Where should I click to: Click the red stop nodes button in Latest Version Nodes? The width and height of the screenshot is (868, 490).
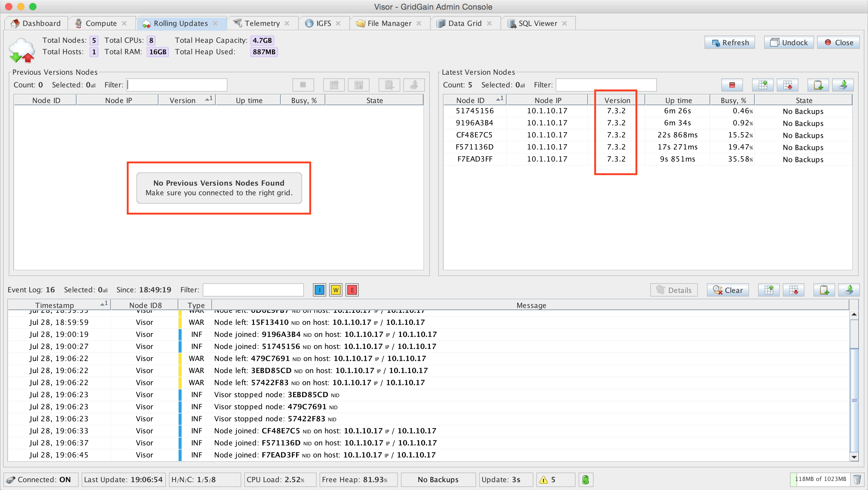[732, 85]
